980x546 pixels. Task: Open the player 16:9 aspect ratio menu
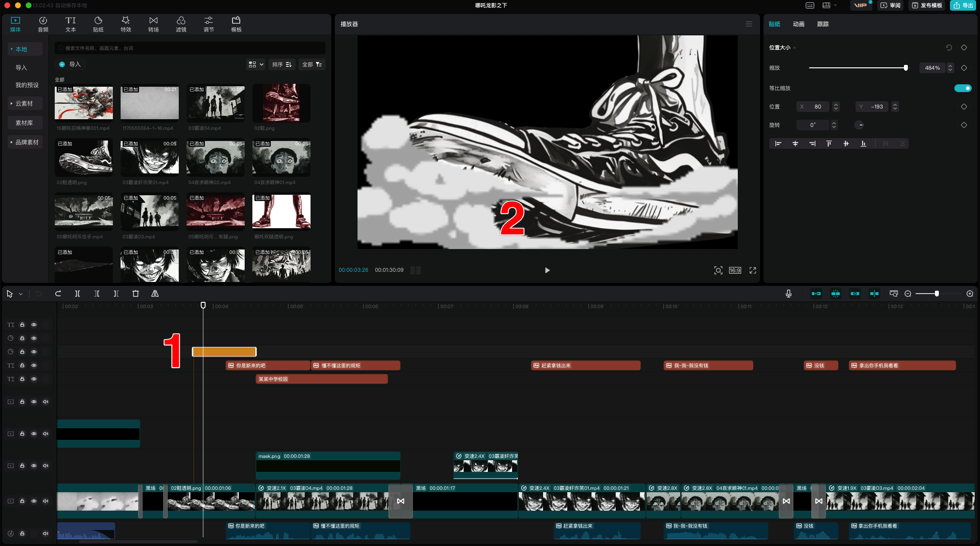click(x=735, y=270)
